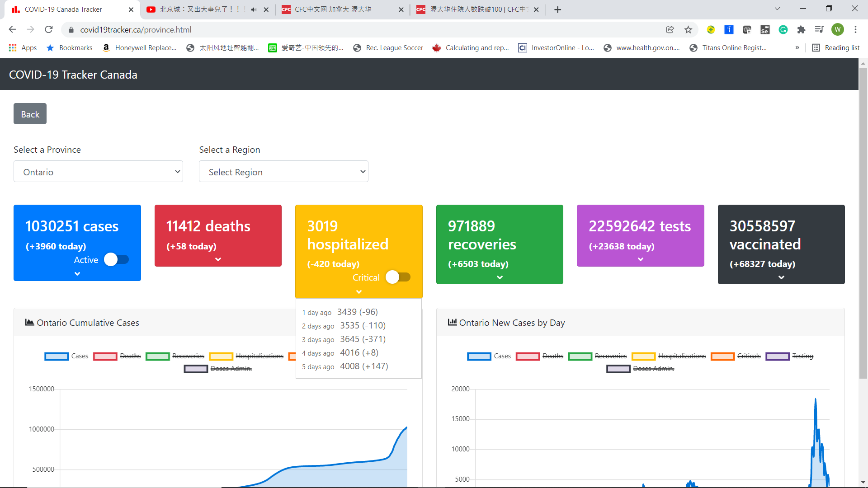Open the Select Region dropdown
868x488 pixels.
pyautogui.click(x=283, y=172)
